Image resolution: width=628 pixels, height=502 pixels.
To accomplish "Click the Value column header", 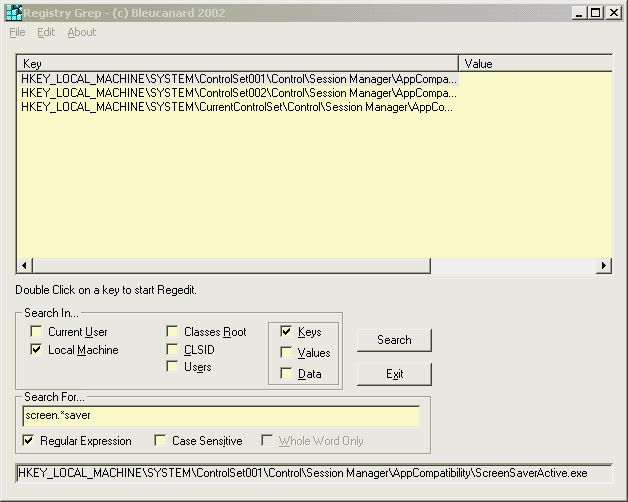I will coord(535,64).
